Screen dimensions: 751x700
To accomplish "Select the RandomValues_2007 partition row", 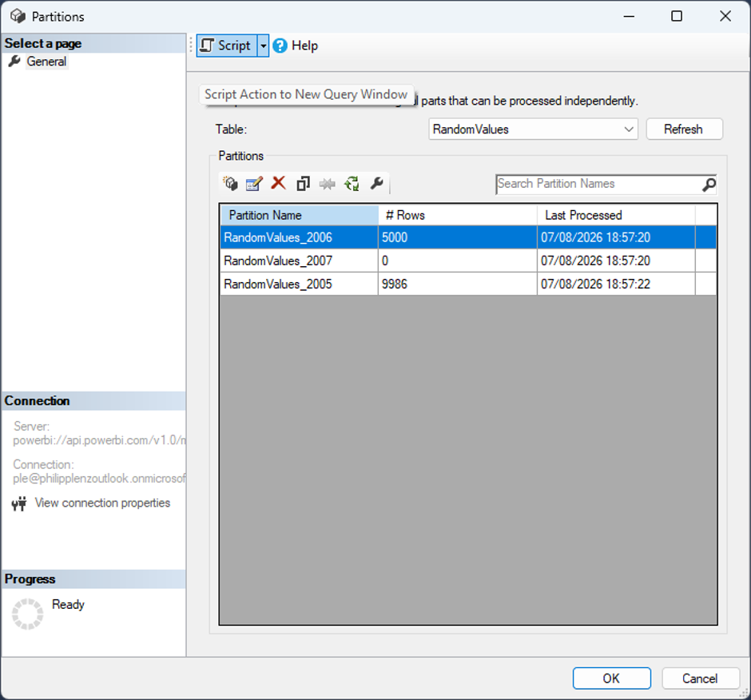I will (468, 261).
